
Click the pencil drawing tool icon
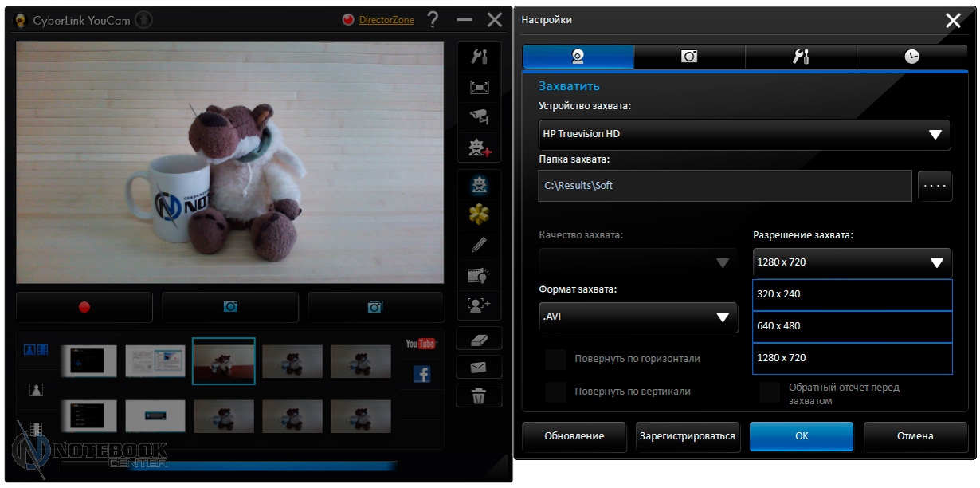point(479,245)
